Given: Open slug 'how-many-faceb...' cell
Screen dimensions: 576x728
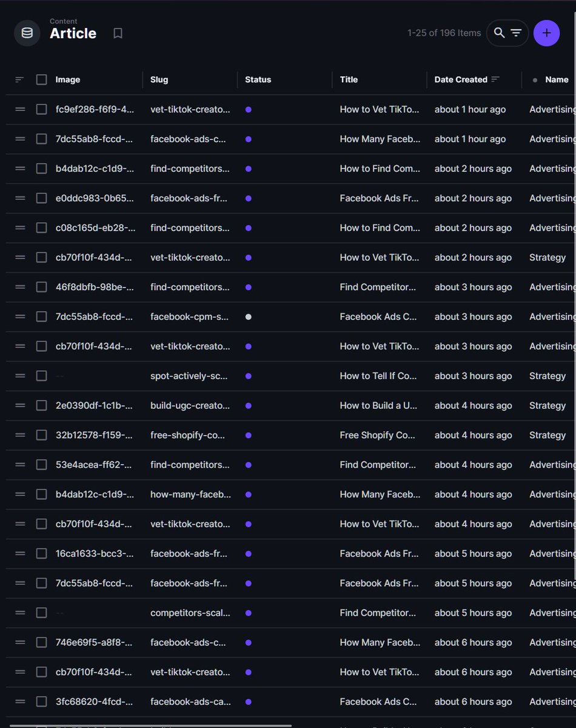Looking at the screenshot, I should [x=190, y=494].
